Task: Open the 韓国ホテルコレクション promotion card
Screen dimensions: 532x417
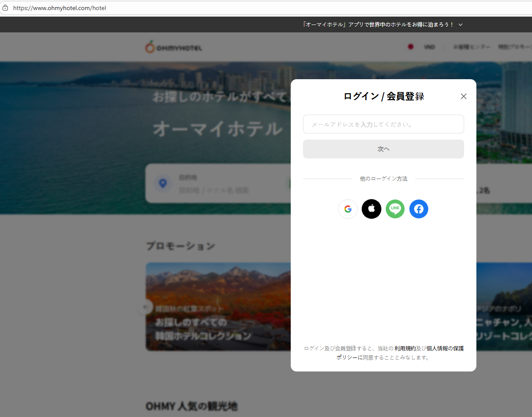Action: (218, 306)
